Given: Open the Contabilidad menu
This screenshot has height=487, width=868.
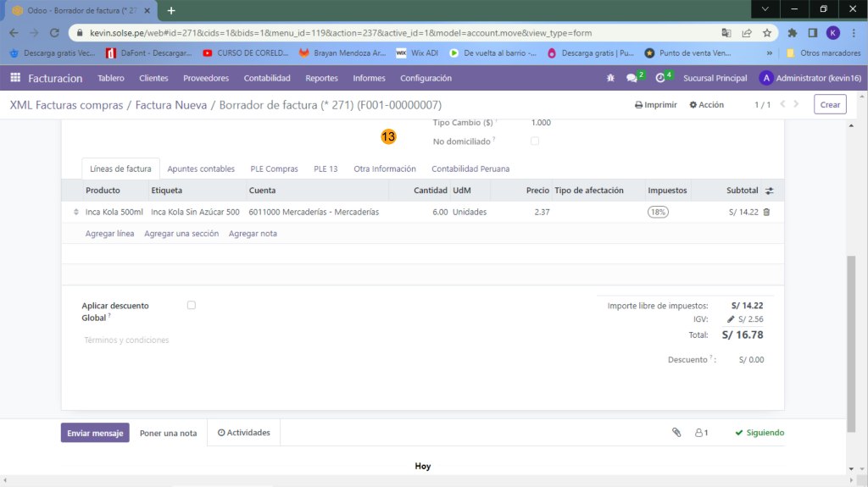Looking at the screenshot, I should [x=267, y=78].
